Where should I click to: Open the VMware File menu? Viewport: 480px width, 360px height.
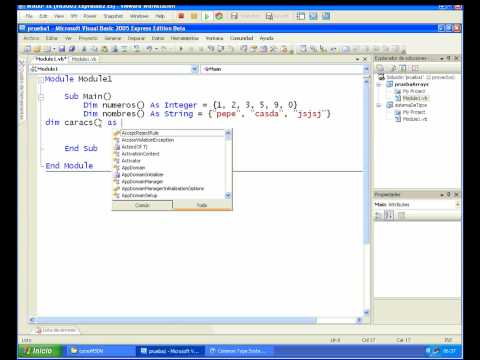coord(29,16)
